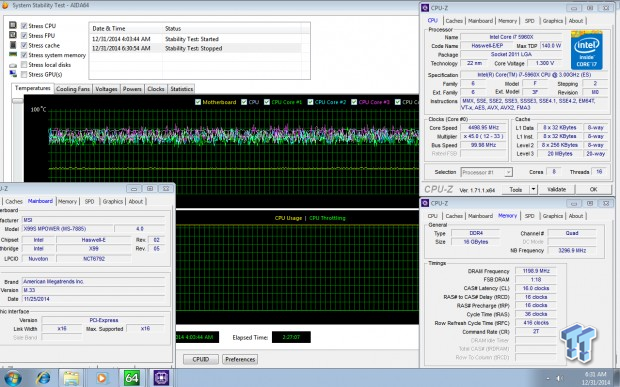Click top CPU-Z window title icon

425,8
